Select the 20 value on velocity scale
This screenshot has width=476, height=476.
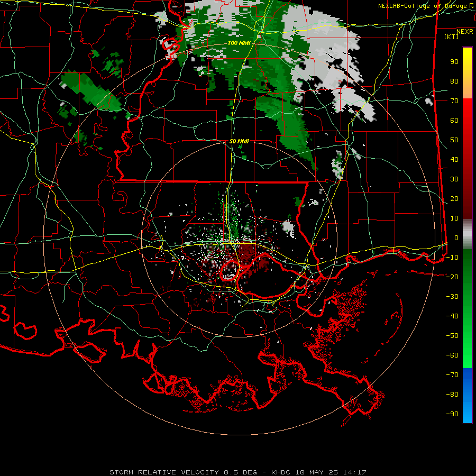[454, 198]
